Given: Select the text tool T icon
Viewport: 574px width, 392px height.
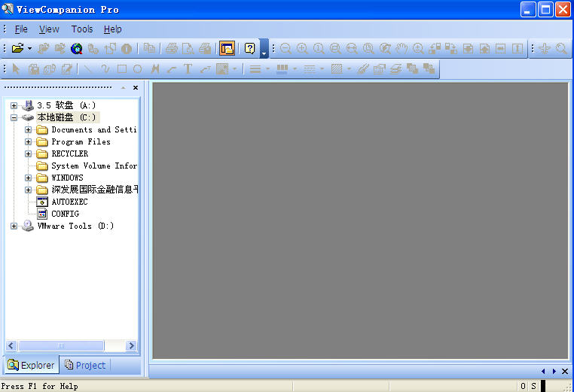Looking at the screenshot, I should click(x=188, y=69).
